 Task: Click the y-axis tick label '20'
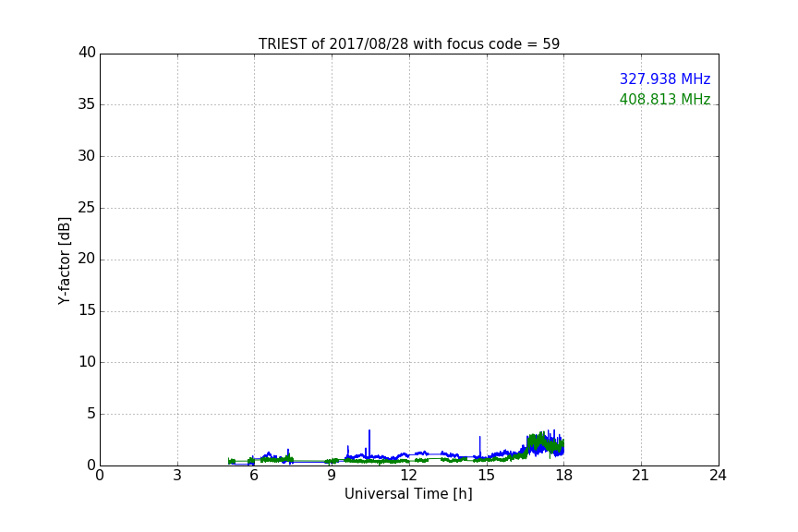click(x=87, y=260)
